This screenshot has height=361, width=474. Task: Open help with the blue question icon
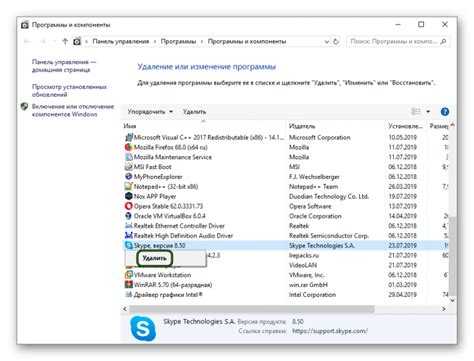coord(445,112)
